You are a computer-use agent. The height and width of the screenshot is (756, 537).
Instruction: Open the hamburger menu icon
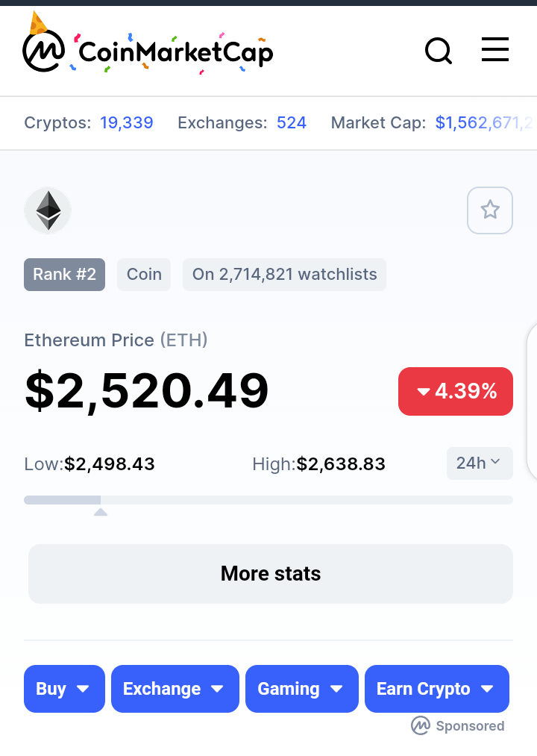495,50
